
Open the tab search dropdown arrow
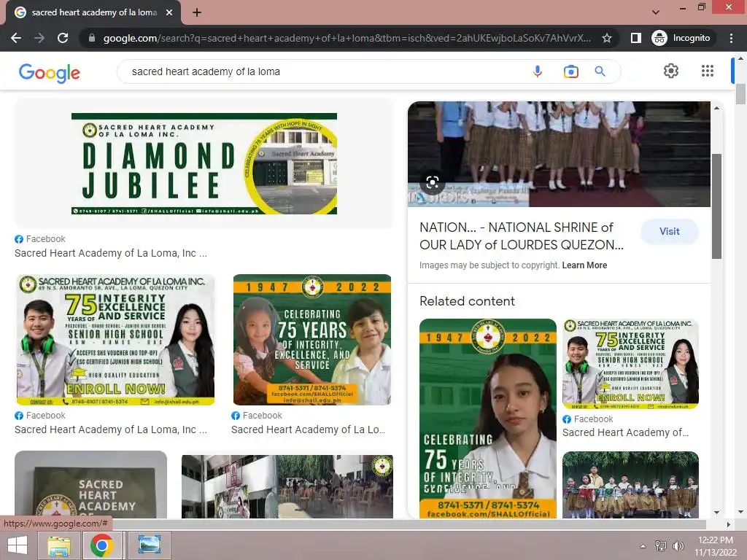(656, 12)
